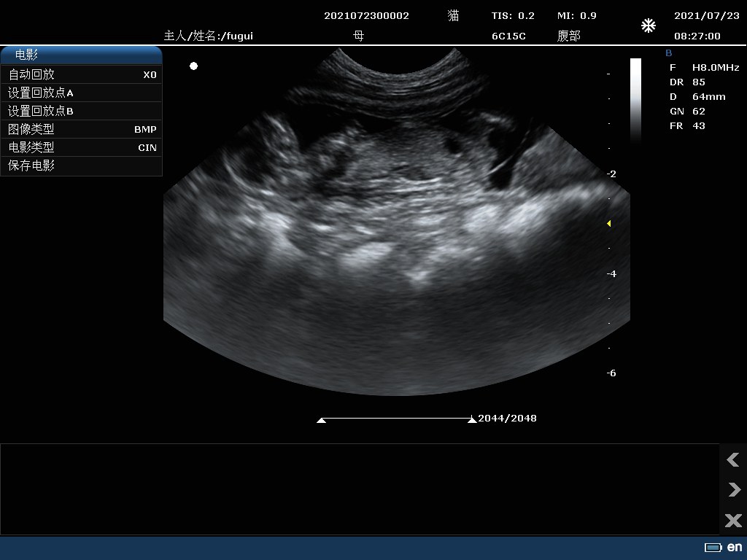Click the cine playback progress bar
747x560 pixels.
click(396, 419)
